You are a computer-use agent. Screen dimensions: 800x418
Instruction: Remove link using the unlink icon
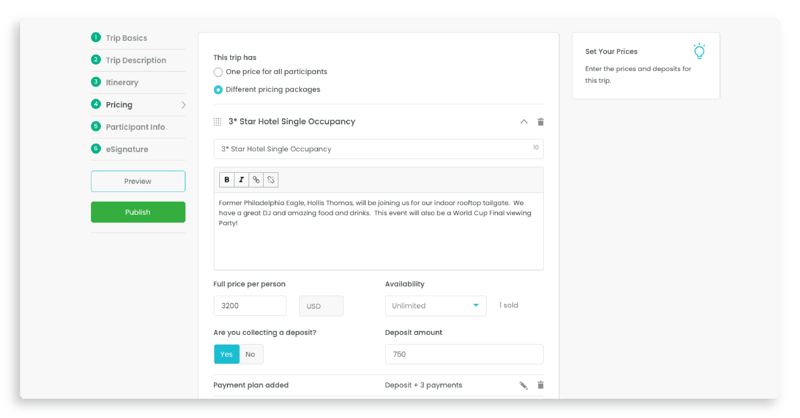coord(271,180)
